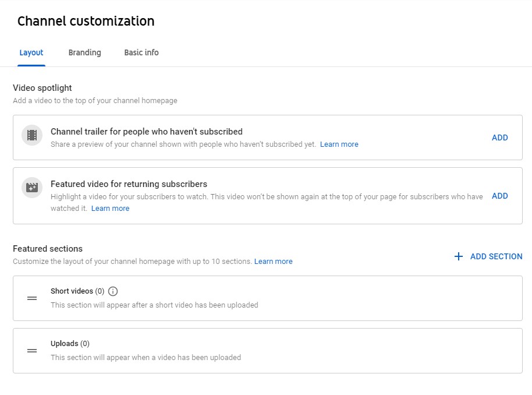Click the ADD SECTION button
This screenshot has height=395, width=532.
tap(488, 256)
